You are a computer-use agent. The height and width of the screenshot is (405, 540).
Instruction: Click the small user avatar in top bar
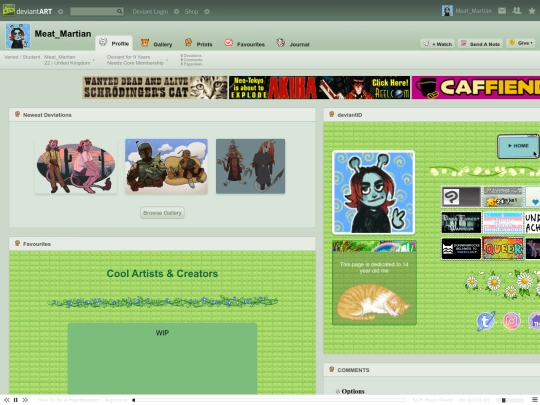point(447,11)
